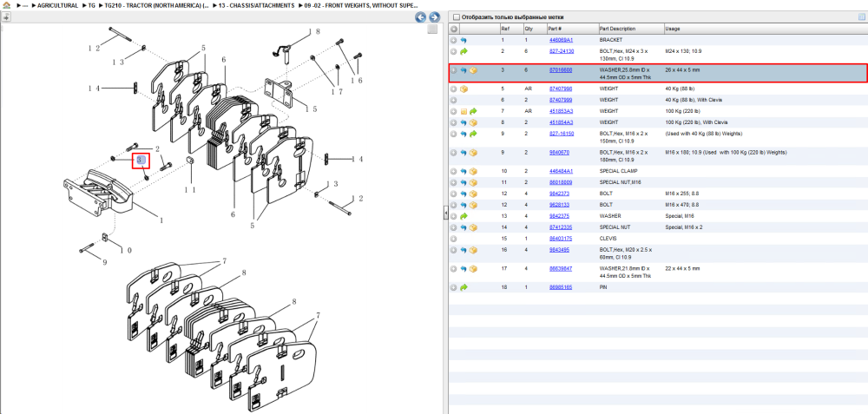868x414 pixels.
Task: Click green arrow icon for WASHER 9842375
Action: (x=464, y=216)
